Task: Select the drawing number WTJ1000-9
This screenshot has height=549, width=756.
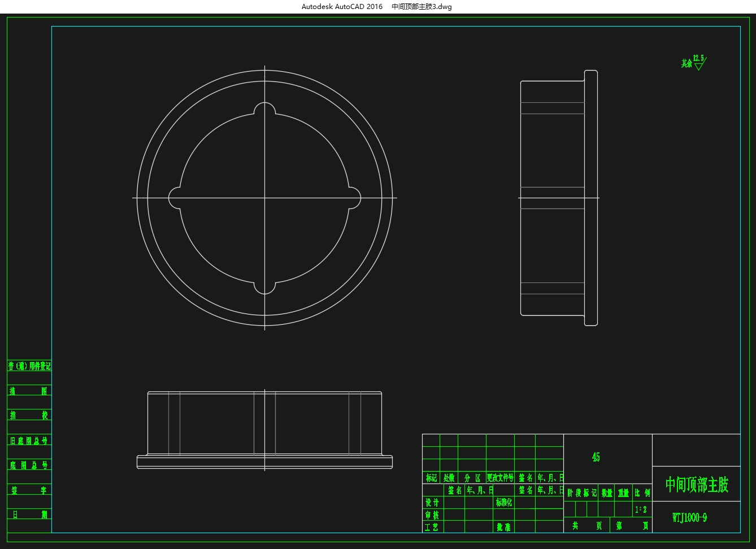Action: coord(689,517)
